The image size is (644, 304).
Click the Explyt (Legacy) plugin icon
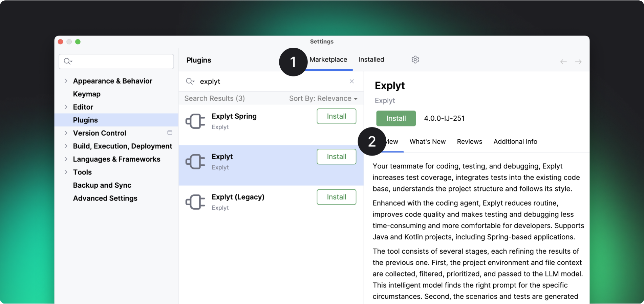[x=195, y=202]
